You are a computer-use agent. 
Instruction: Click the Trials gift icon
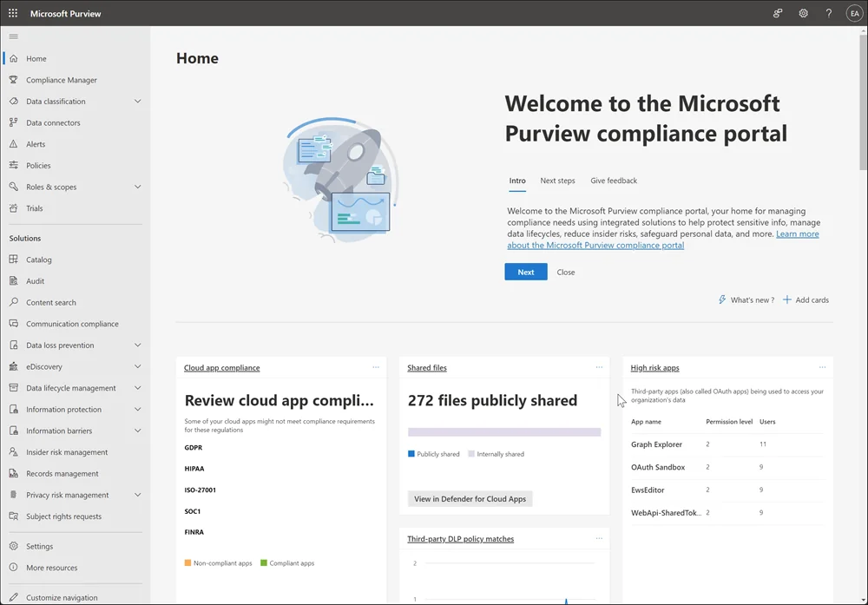tap(14, 208)
